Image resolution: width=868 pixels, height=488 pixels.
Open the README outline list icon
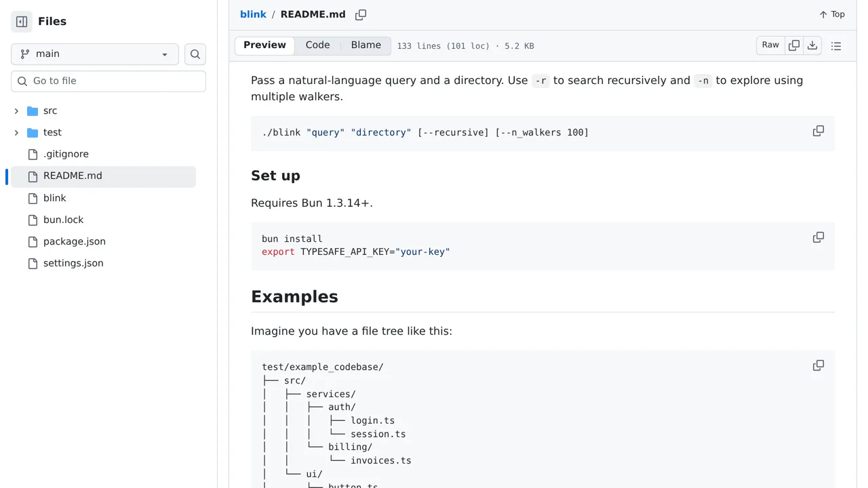[836, 46]
